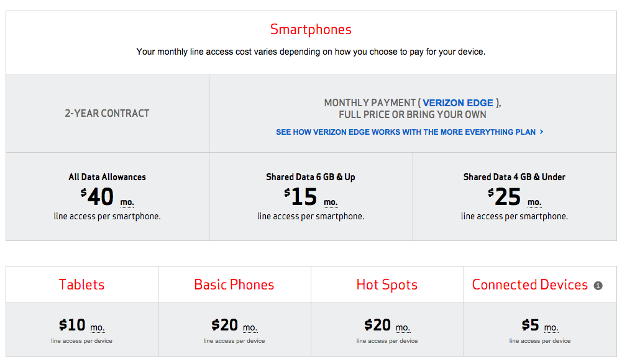Click the 2-YEAR CONTRACT header cell
Screen dimensions: 622x364
(x=107, y=113)
